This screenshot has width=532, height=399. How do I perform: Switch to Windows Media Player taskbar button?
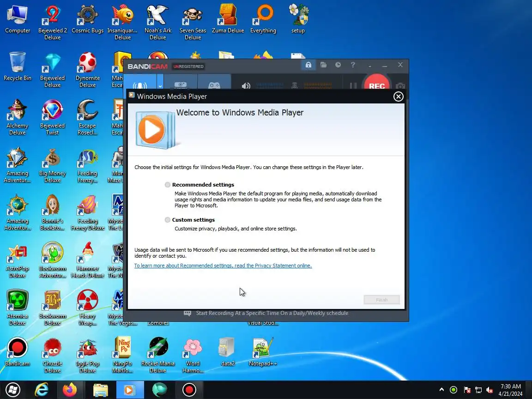pos(130,390)
